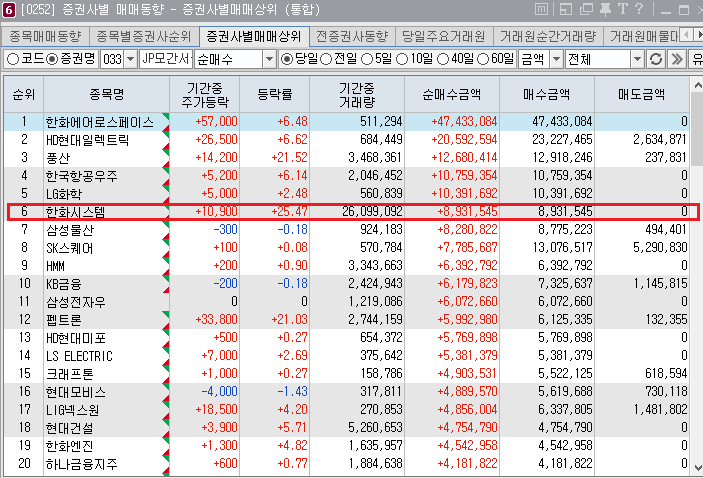Click the 순매수금액 column header
The width and height of the screenshot is (703, 478).
[452, 95]
